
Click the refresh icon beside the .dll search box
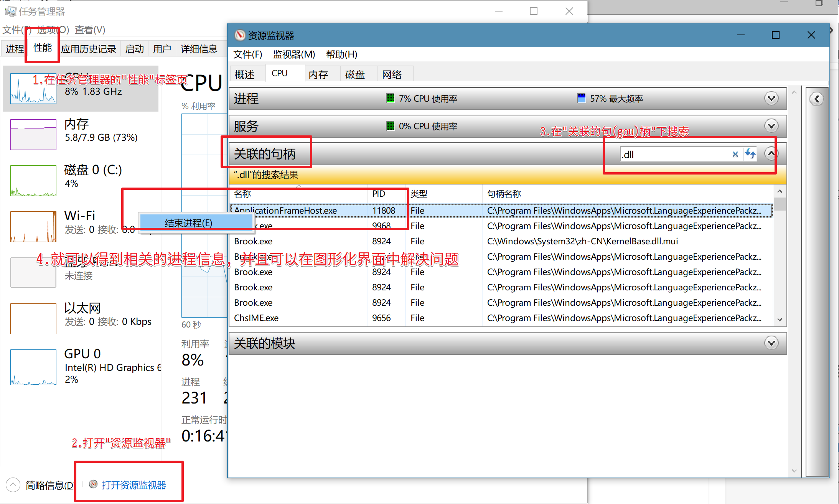click(x=750, y=154)
